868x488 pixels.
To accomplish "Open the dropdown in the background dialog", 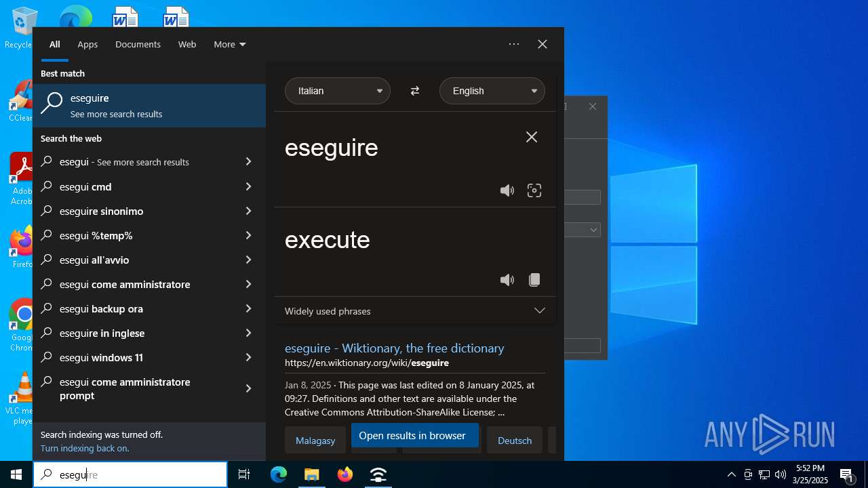I will pos(583,230).
